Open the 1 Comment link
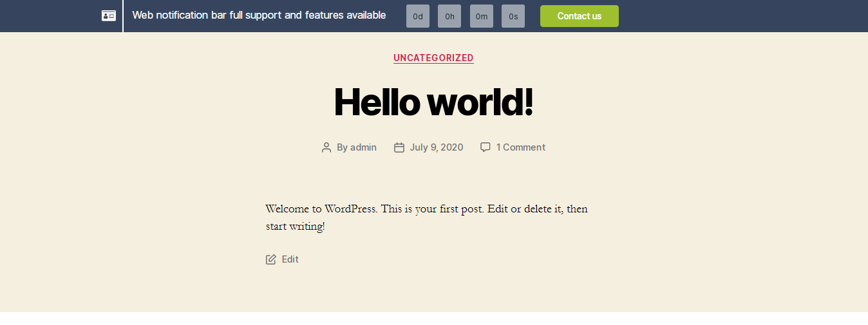 click(520, 147)
